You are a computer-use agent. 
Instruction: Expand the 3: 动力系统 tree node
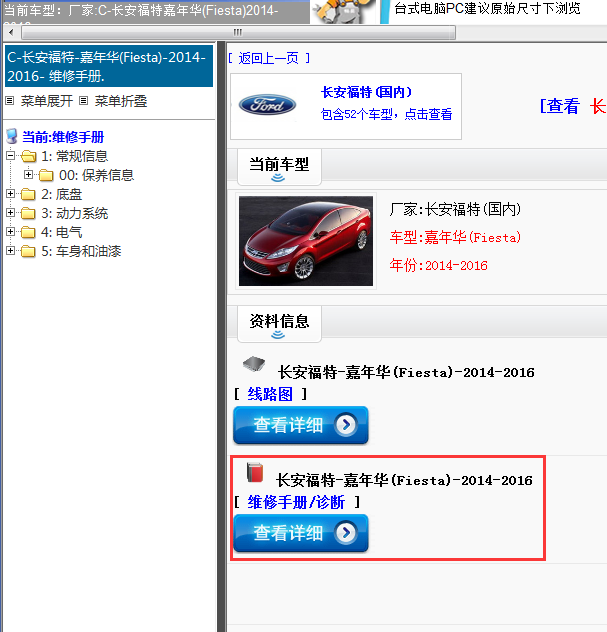point(10,212)
